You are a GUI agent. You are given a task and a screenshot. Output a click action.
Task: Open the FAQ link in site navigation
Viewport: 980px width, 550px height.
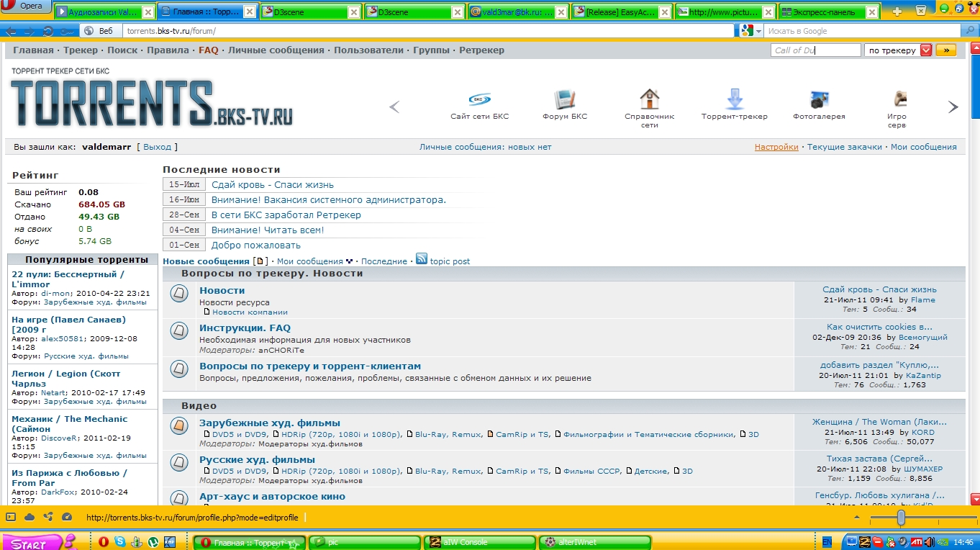pos(209,50)
